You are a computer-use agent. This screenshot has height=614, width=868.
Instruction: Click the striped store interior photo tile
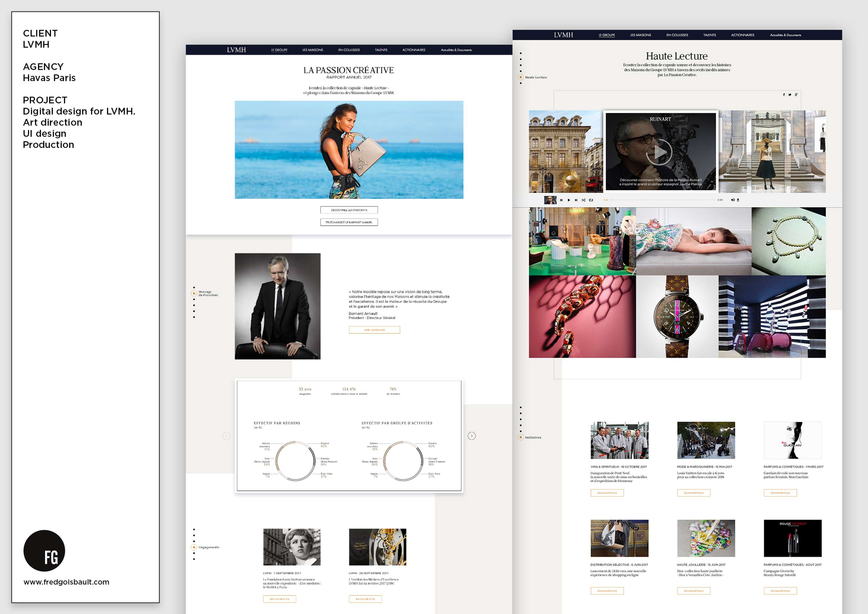coord(772,316)
